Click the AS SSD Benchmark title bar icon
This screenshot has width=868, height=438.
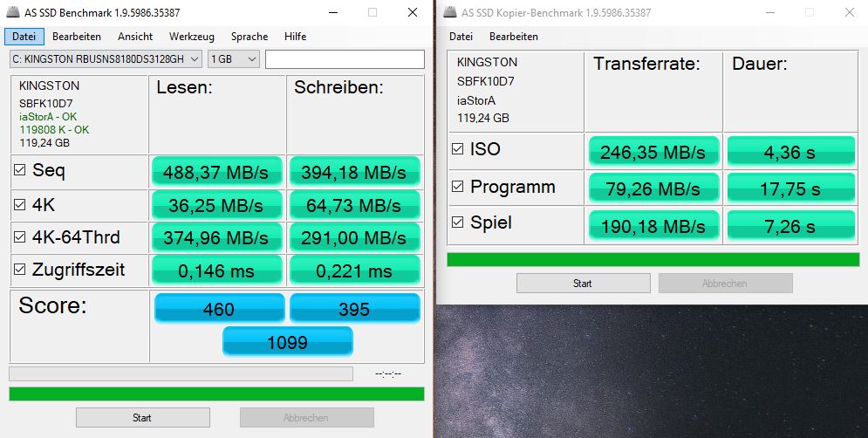point(14,12)
